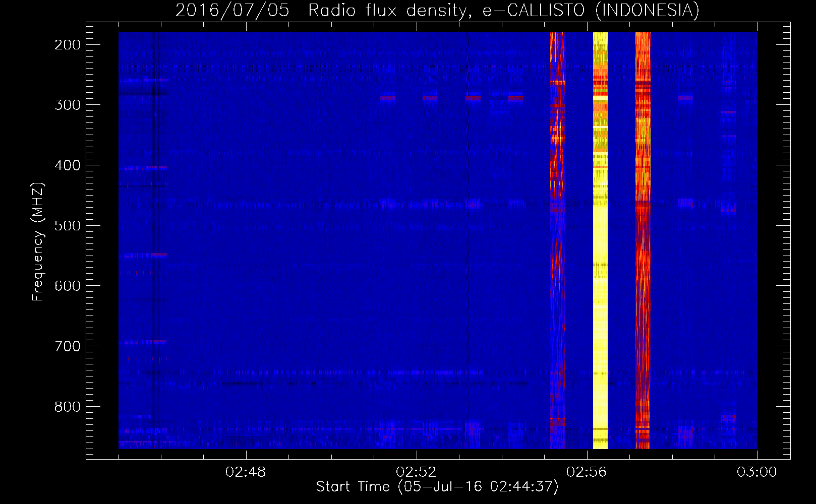Click the 'Start Time (05-Jul-16 02:44:37)' label
816x504 pixels.
tap(437, 487)
